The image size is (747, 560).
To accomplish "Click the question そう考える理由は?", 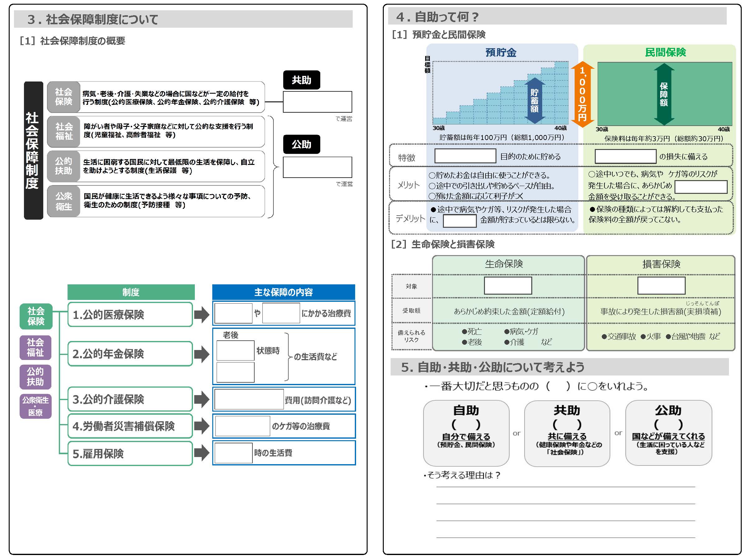I will (x=462, y=475).
